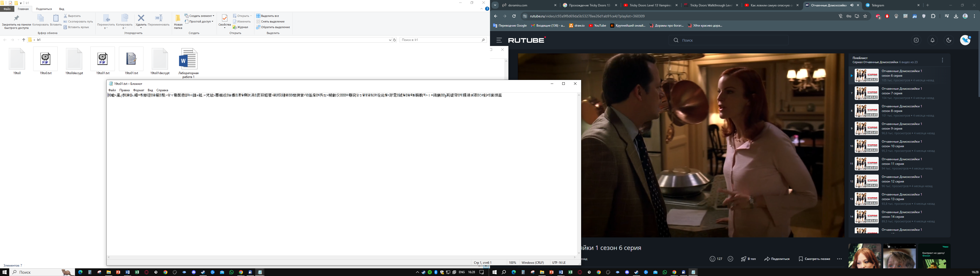The width and height of the screenshot is (980, 276).
Task: Open Chrome downloads icon
Action: click(x=956, y=16)
